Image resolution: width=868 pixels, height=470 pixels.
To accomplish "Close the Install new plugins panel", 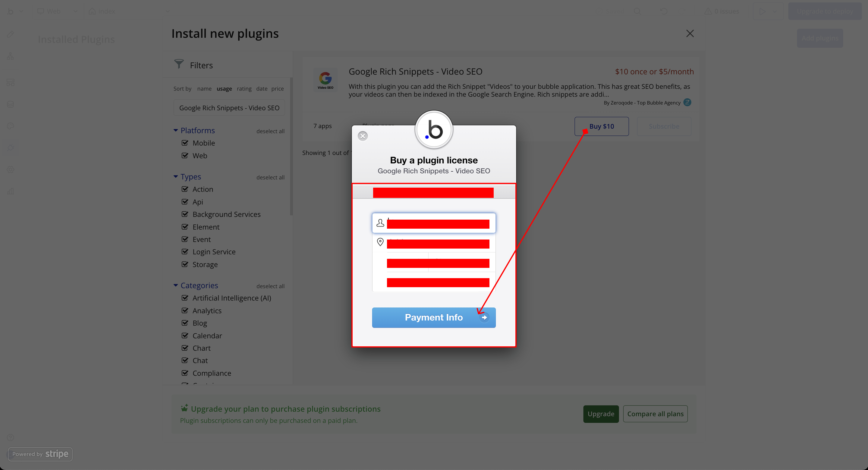I will tap(690, 33).
